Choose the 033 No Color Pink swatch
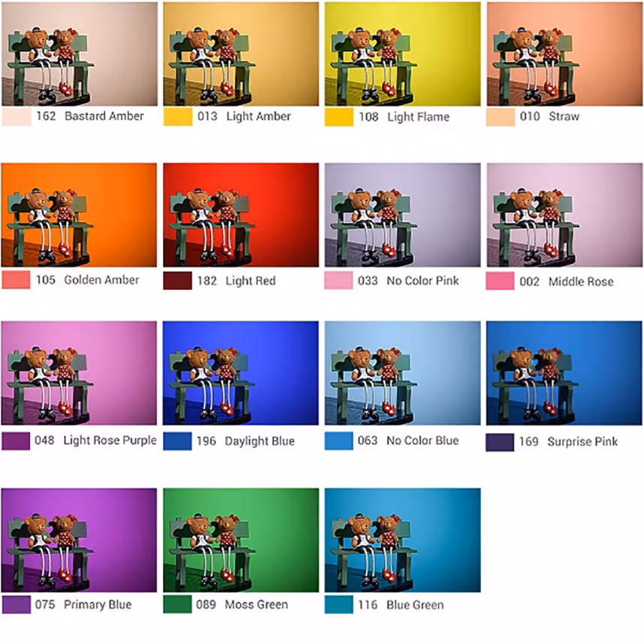 339,281
